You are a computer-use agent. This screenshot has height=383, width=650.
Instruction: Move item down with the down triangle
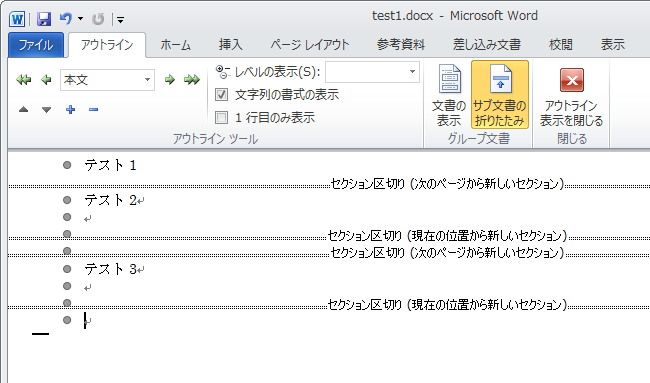[x=46, y=109]
